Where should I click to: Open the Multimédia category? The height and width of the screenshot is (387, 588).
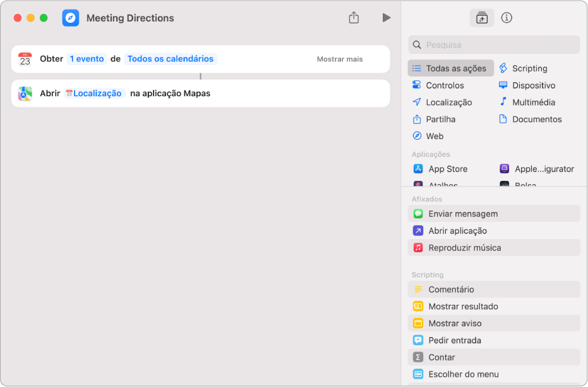click(x=527, y=102)
